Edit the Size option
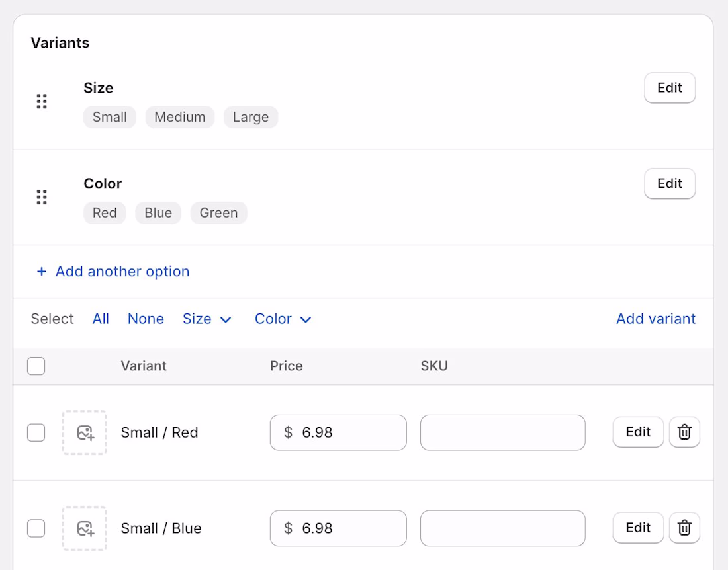This screenshot has height=570, width=728. pos(670,88)
